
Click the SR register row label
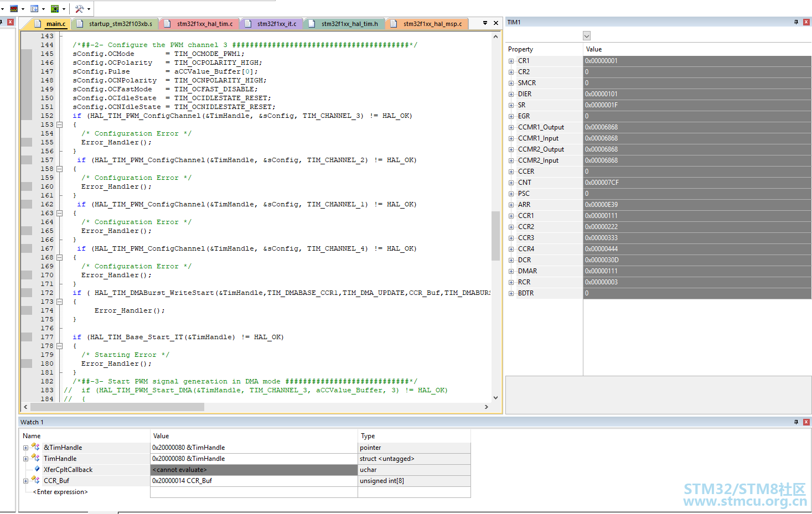point(521,105)
